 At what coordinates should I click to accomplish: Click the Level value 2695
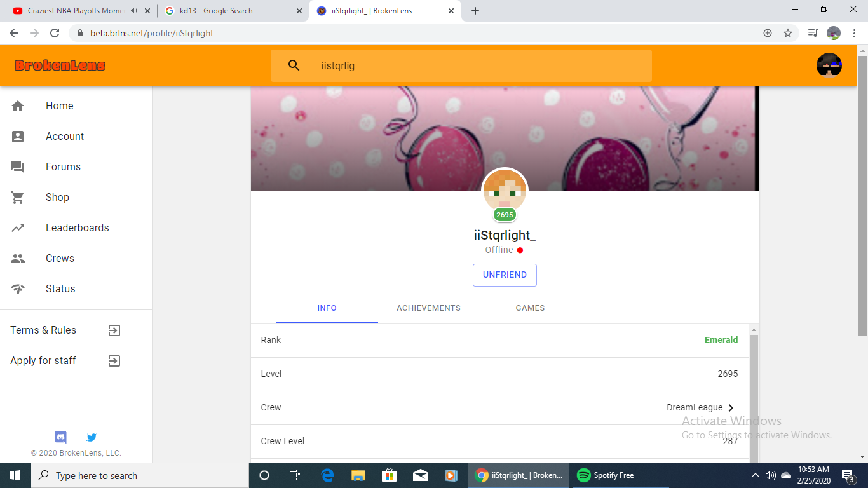point(728,374)
